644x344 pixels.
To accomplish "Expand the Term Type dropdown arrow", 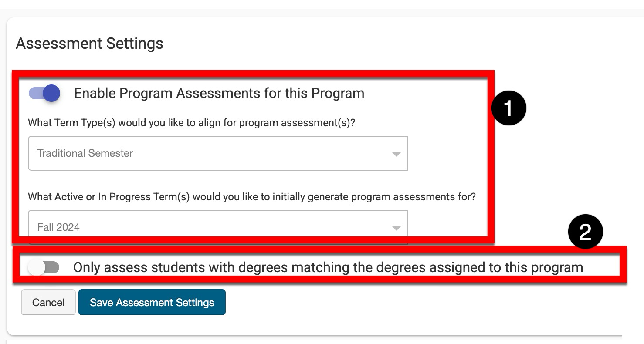I will click(396, 154).
